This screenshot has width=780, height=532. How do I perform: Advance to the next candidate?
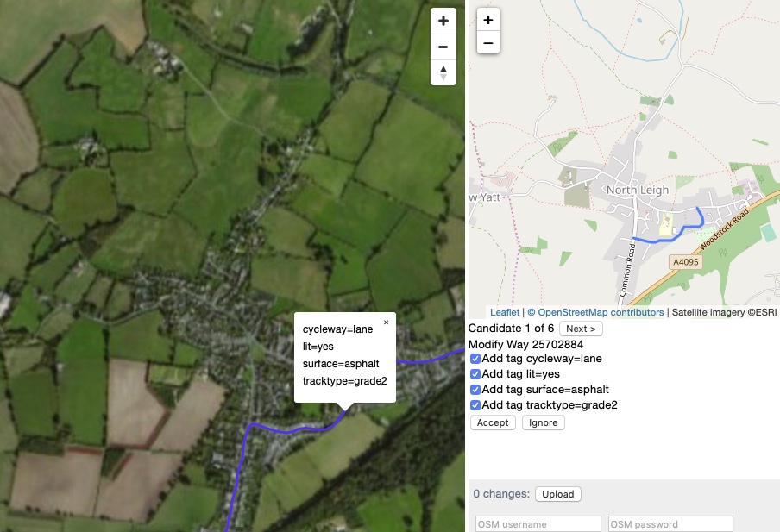click(x=580, y=328)
